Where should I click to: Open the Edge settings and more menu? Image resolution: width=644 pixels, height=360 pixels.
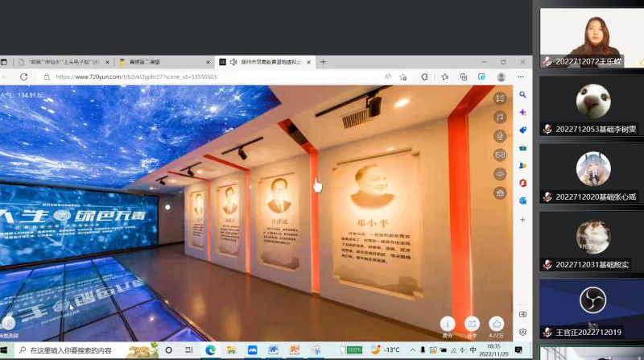pyautogui.click(x=521, y=77)
